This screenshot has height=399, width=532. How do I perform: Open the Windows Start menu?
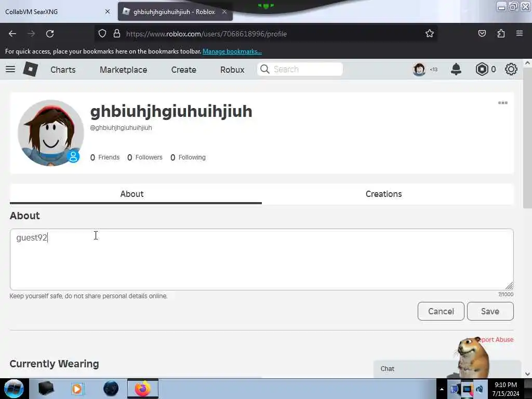pyautogui.click(x=14, y=389)
